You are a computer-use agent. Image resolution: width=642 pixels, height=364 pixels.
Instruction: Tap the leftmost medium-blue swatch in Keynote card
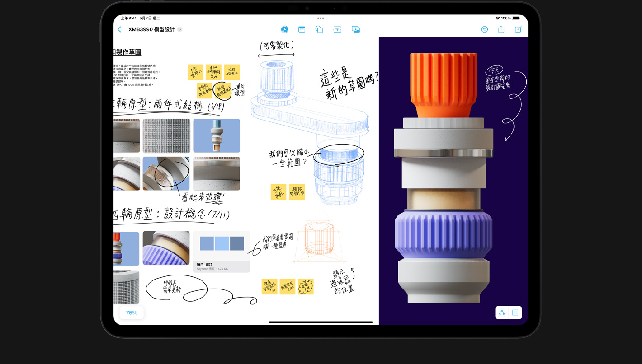coord(207,243)
